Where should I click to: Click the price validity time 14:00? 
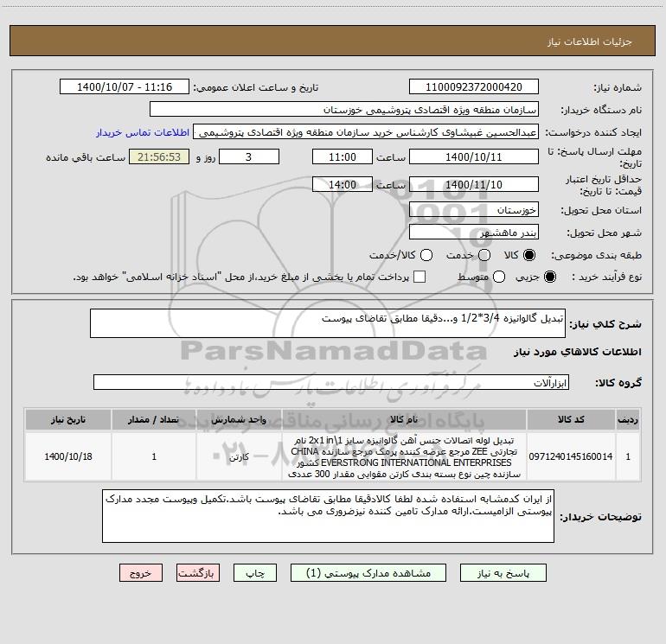(x=343, y=185)
